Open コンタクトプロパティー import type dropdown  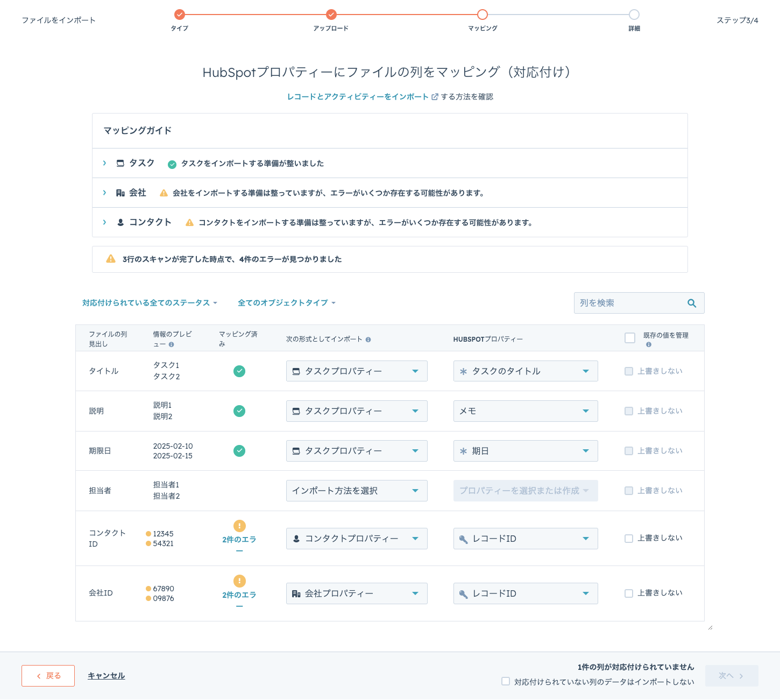(357, 539)
